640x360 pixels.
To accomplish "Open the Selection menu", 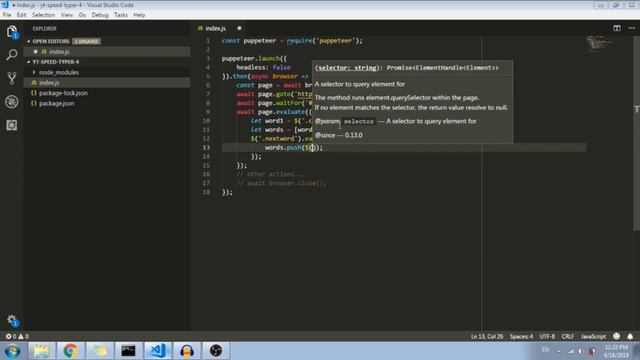I will 43,15.
